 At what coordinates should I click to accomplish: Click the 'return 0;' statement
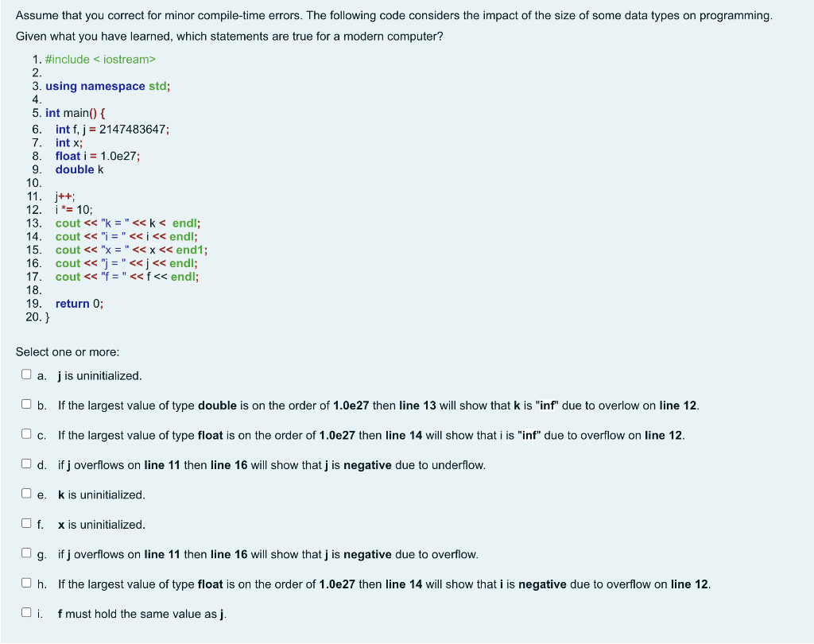[x=78, y=303]
